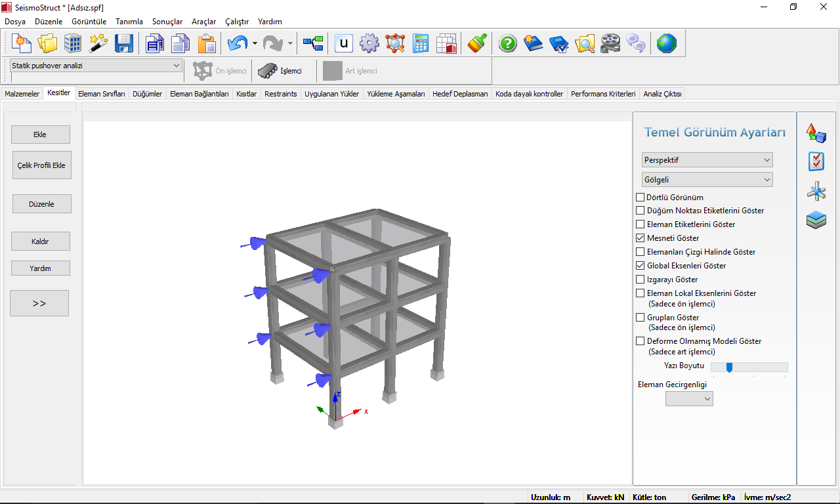Toggle Izgarayı Göster checkbox
Screen dimensions: 840x504
pyautogui.click(x=640, y=280)
